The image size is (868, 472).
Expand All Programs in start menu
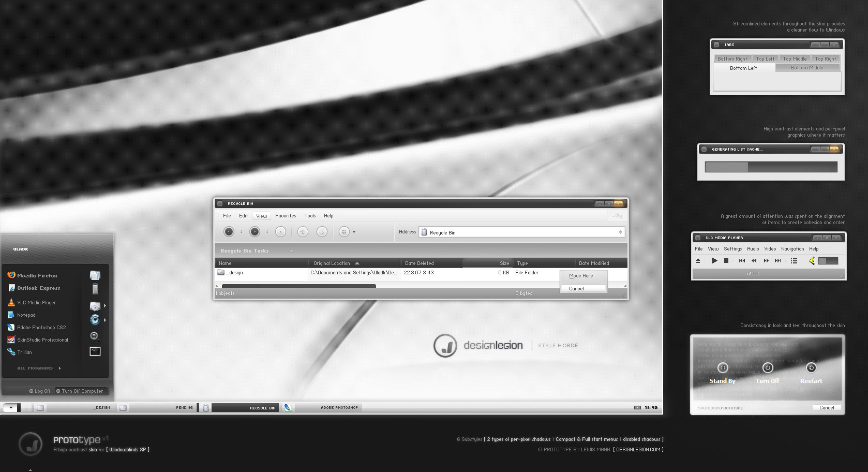coord(39,368)
